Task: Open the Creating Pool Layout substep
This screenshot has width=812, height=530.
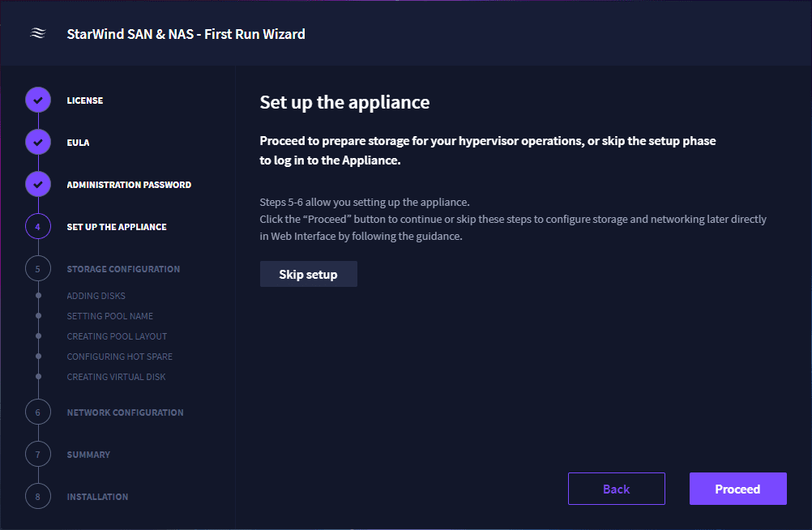Action: pyautogui.click(x=117, y=336)
